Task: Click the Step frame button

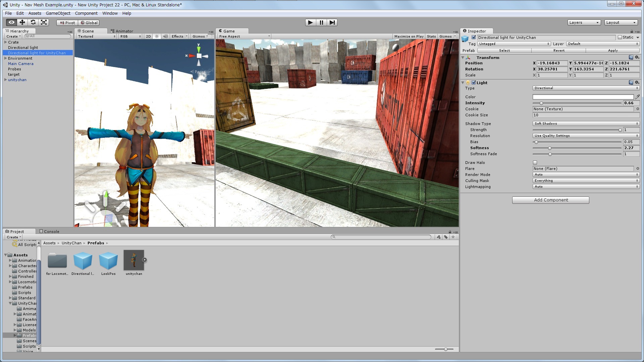Action: pos(332,22)
